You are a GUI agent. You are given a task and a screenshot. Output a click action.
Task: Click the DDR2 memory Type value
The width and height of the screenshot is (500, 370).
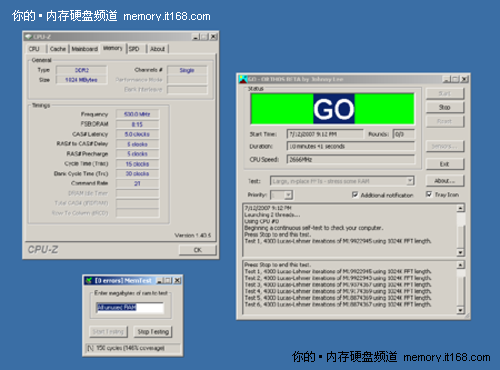pos(82,70)
